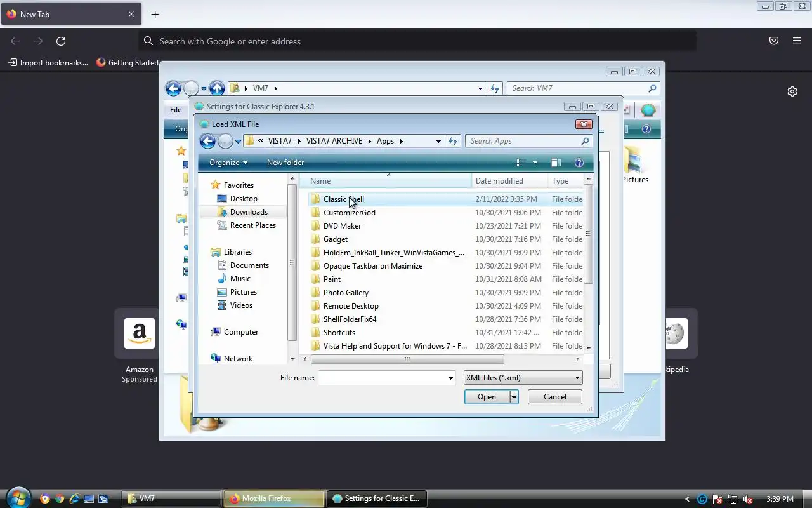Open XML files type dropdown
This screenshot has width=812, height=508.
click(523, 378)
